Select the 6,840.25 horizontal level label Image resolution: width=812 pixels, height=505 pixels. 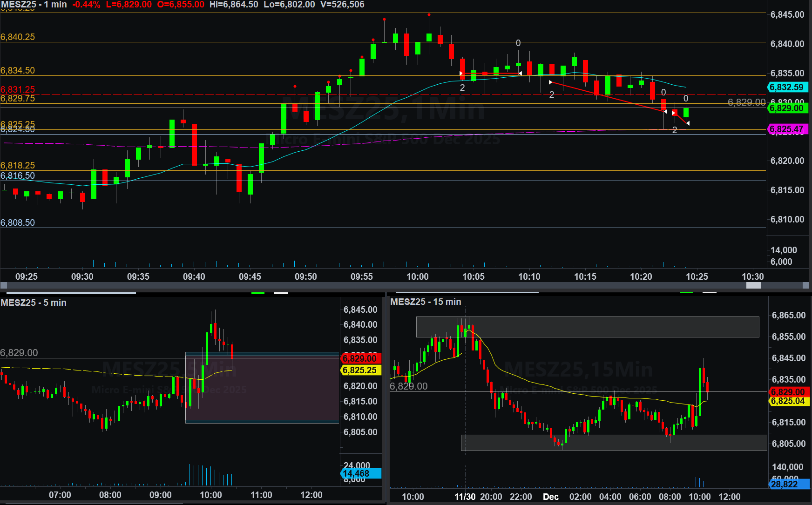[x=18, y=37]
